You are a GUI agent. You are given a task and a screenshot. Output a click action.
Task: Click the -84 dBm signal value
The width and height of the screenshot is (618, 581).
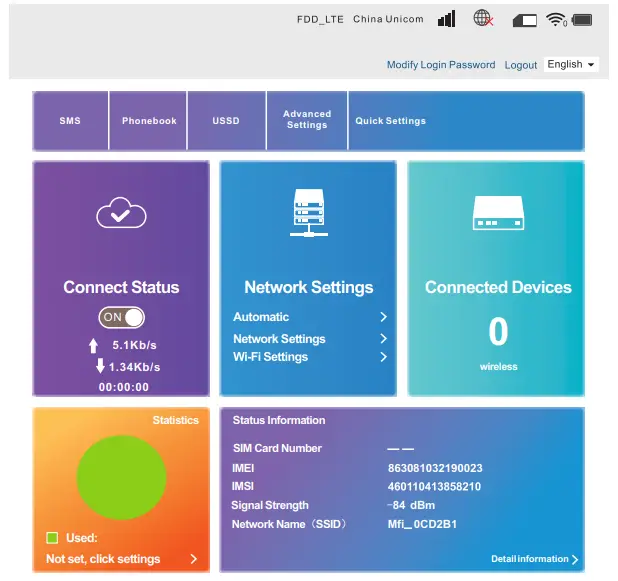pyautogui.click(x=411, y=505)
